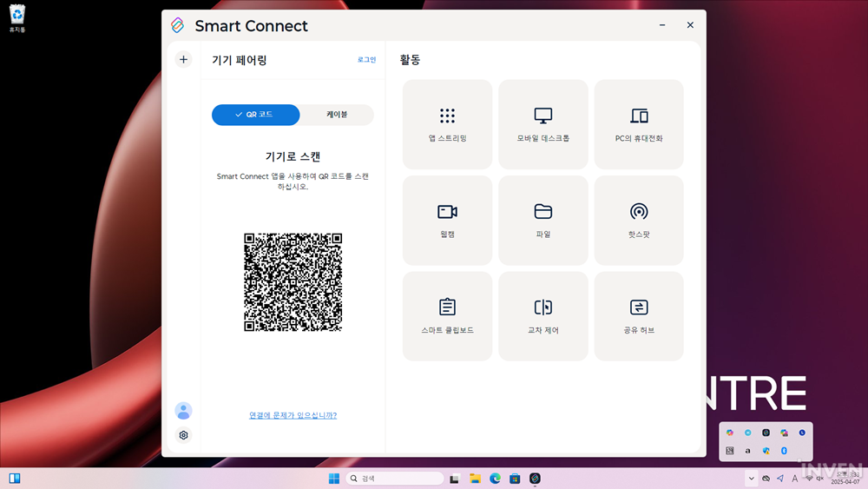Open Microsoft Store from the taskbar

point(515,479)
